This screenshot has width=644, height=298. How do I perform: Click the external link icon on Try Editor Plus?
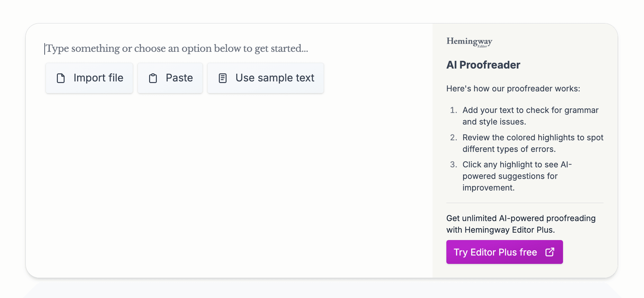click(550, 252)
